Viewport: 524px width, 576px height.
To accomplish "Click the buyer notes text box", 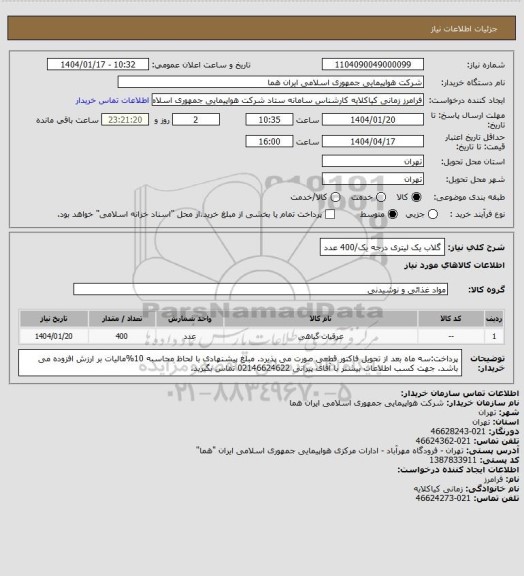I will click(x=240, y=363).
